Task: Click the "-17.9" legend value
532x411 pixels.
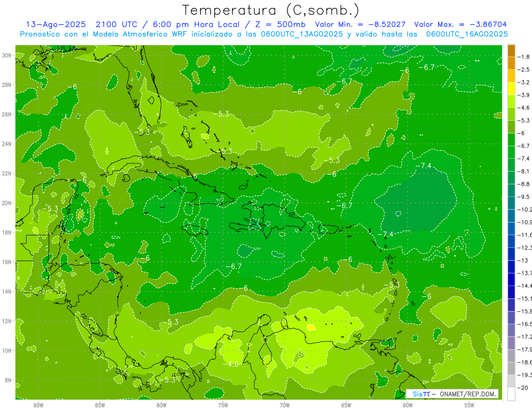Action: coord(524,350)
